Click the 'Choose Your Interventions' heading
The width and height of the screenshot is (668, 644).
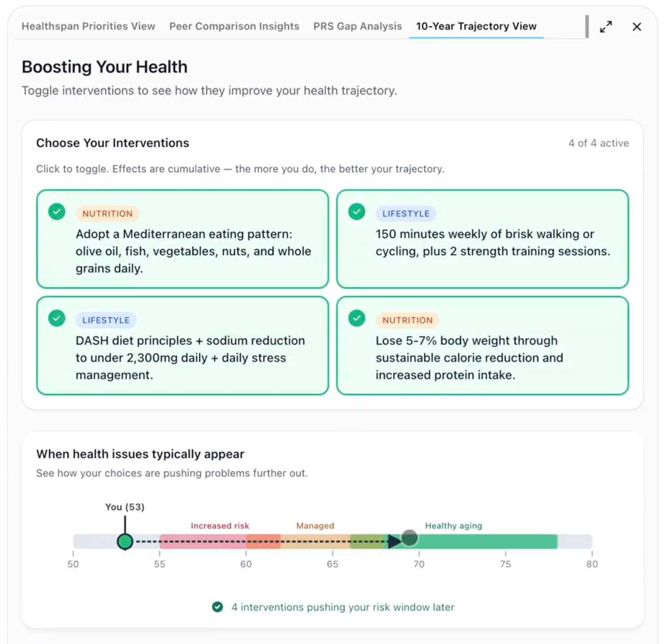pyautogui.click(x=113, y=143)
